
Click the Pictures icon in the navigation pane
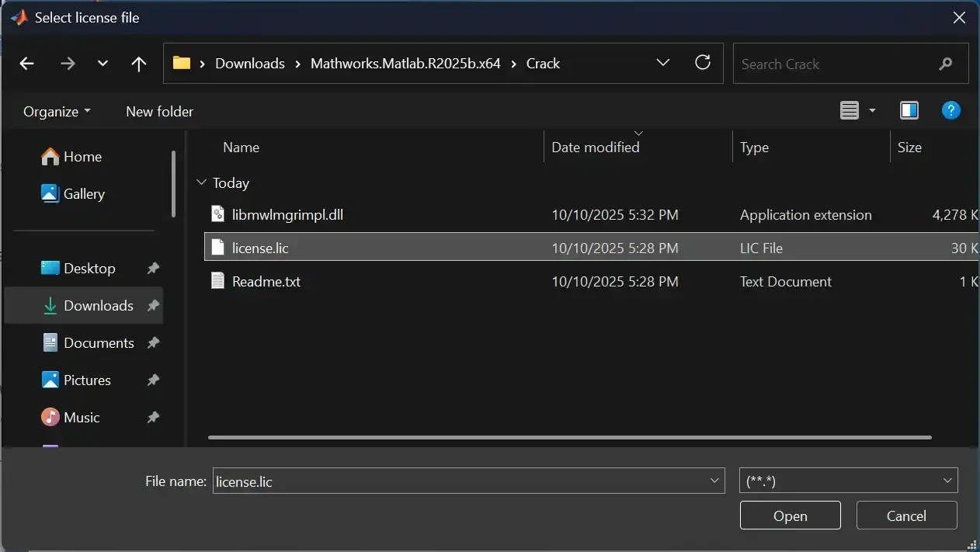tap(50, 380)
